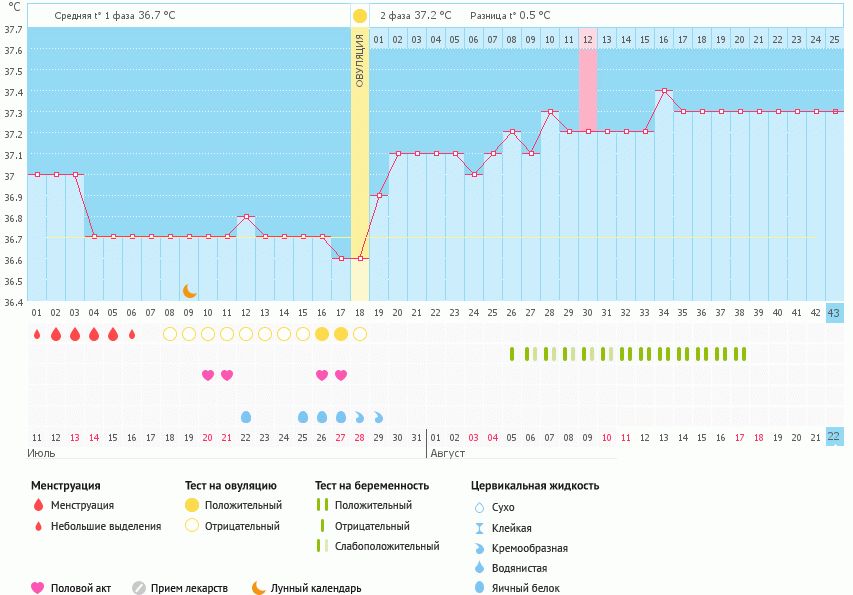
Task: Click the creamy fluid icon on cycle day 19
Action: pos(379,417)
